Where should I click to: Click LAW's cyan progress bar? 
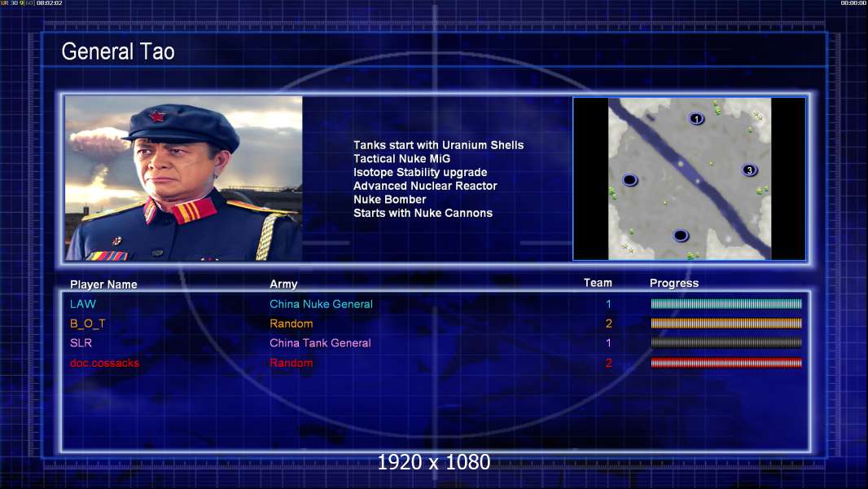click(x=726, y=303)
